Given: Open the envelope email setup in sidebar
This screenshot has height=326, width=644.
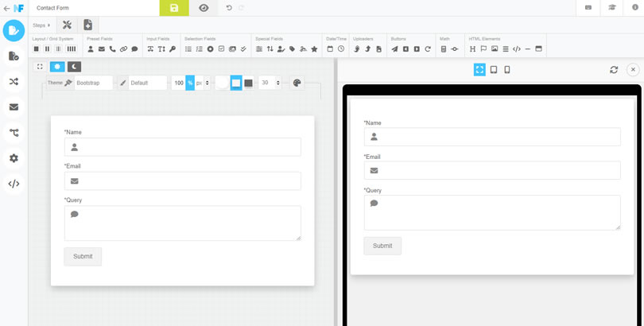Looking at the screenshot, I should coord(14,107).
